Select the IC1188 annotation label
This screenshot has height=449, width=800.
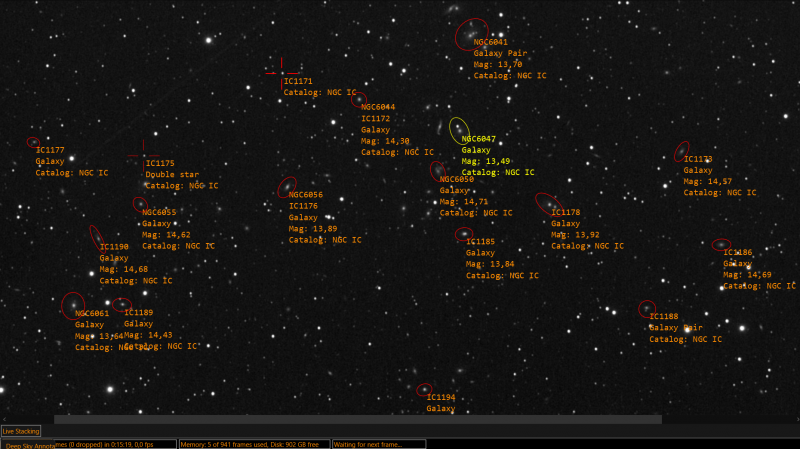tap(664, 316)
